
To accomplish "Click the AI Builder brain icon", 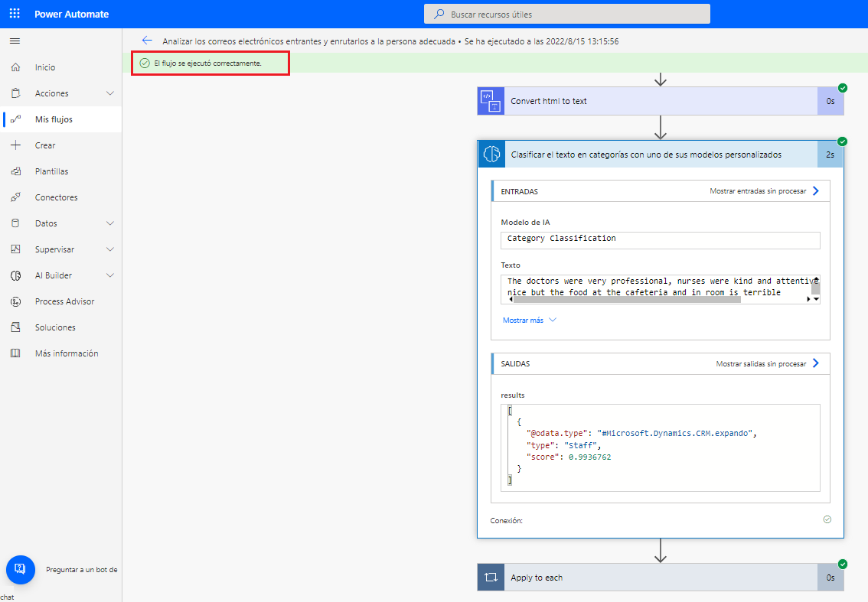I will coord(15,275).
